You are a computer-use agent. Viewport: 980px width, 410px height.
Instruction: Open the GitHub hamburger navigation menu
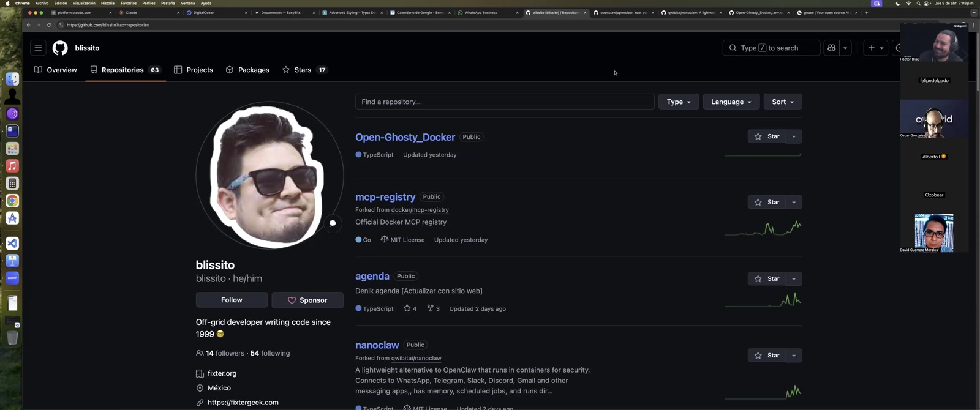coord(38,48)
